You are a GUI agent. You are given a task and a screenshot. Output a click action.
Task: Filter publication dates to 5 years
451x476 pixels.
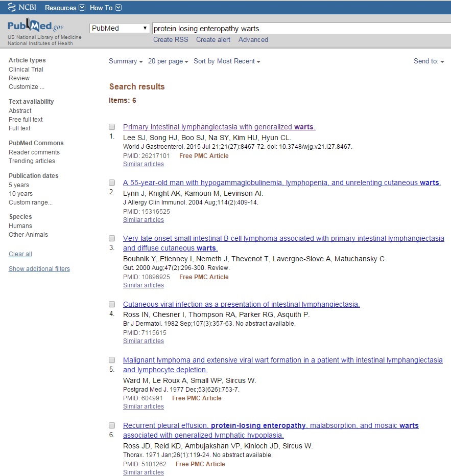[x=19, y=185]
